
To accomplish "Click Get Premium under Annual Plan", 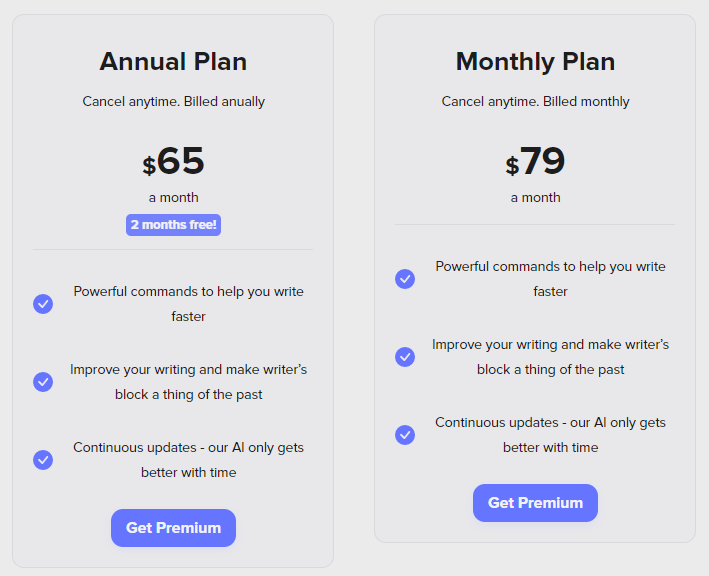I will click(173, 528).
